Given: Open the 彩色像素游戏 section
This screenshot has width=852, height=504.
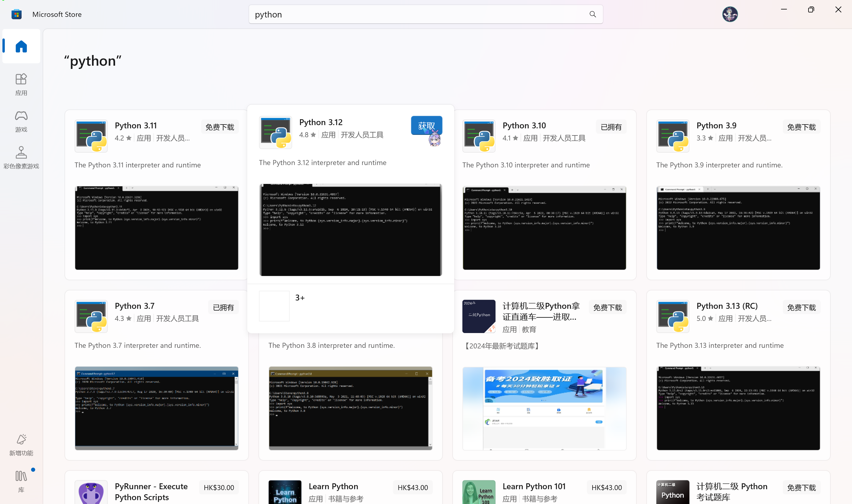Looking at the screenshot, I should point(21,157).
